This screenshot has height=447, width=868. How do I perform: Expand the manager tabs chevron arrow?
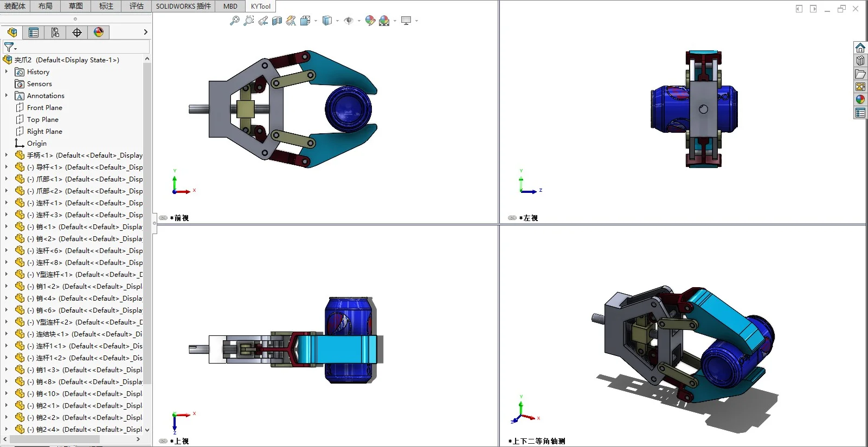[x=145, y=33]
